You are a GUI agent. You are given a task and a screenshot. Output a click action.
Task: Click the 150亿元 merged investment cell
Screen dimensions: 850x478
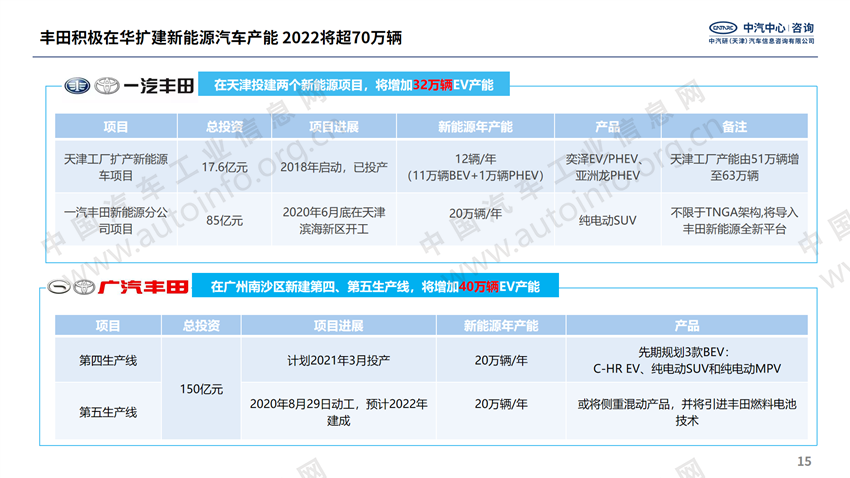pyautogui.click(x=201, y=389)
